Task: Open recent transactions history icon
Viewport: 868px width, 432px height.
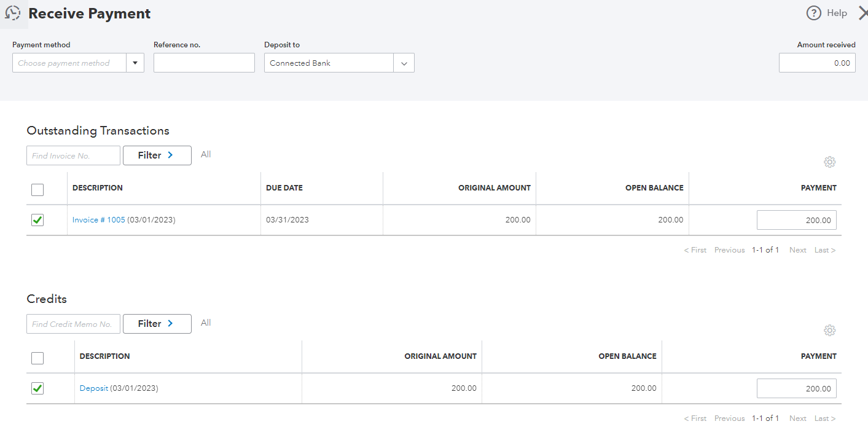Action: tap(14, 12)
